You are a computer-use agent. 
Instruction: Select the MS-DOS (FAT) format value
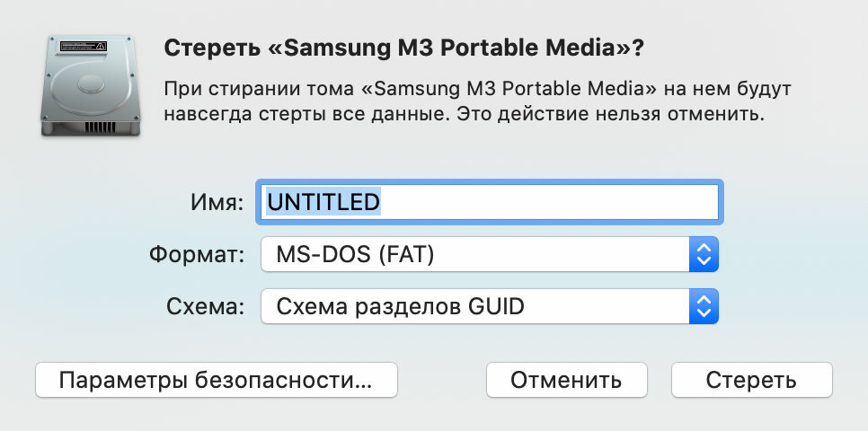point(356,254)
